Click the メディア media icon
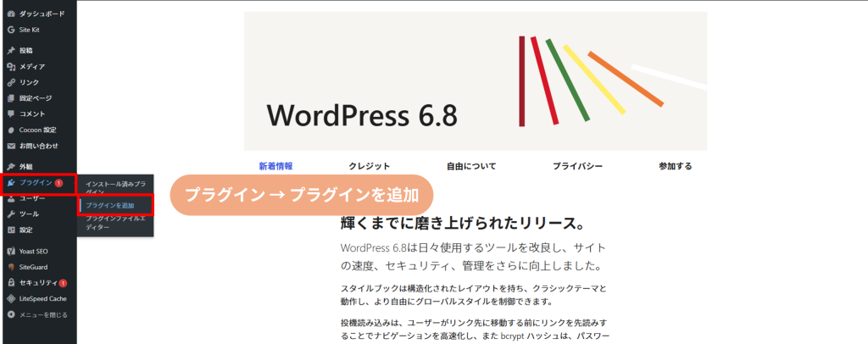This screenshot has height=344, width=868. 10,66
